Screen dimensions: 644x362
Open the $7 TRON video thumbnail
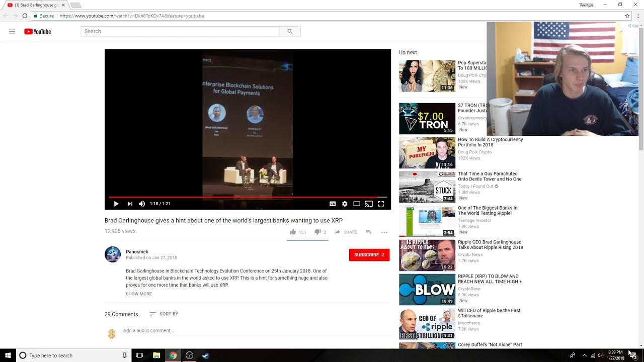(x=427, y=119)
